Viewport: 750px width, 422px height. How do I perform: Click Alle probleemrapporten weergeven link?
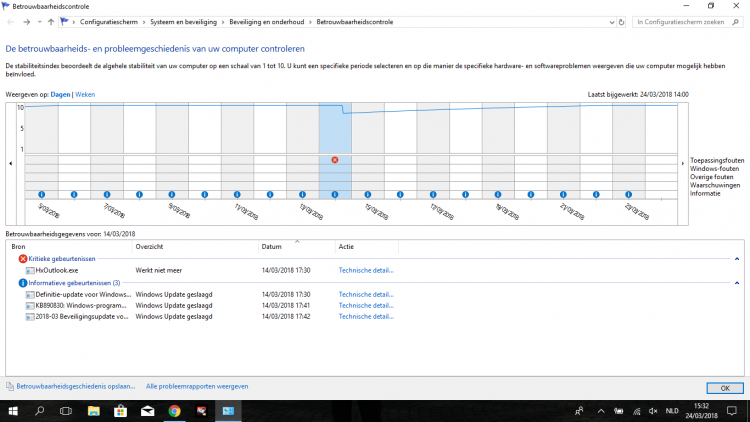pos(197,385)
